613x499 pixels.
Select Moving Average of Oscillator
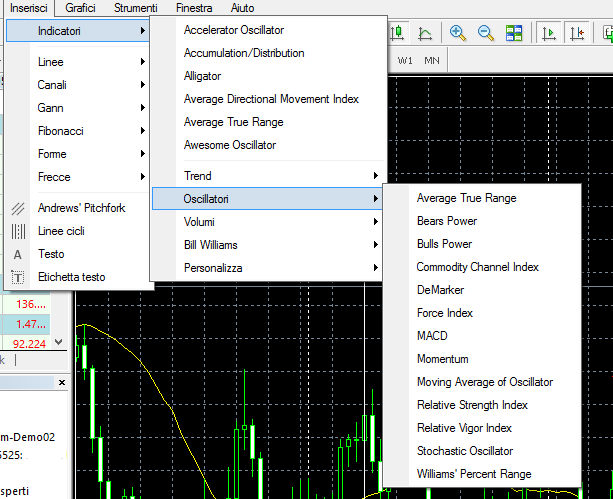pyautogui.click(x=485, y=382)
